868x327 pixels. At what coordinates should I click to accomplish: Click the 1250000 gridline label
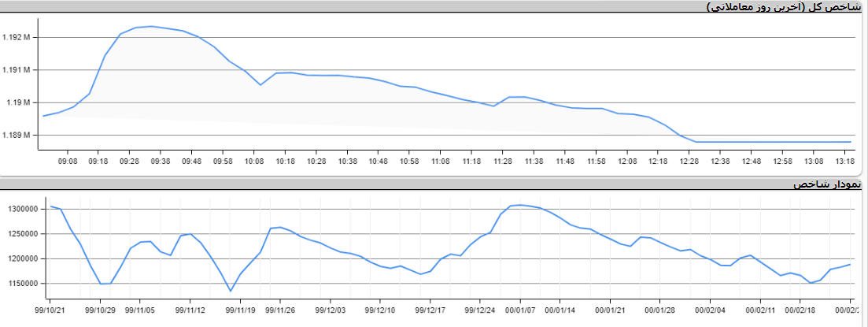24,234
